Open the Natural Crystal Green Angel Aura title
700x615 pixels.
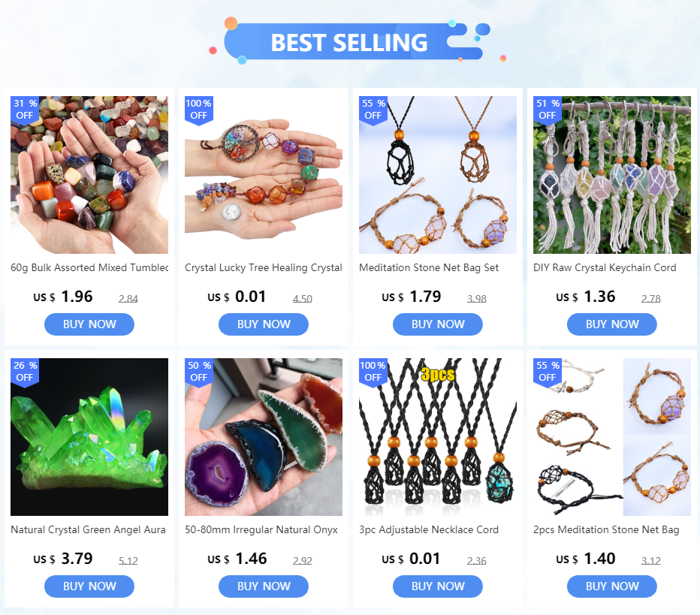(x=88, y=529)
